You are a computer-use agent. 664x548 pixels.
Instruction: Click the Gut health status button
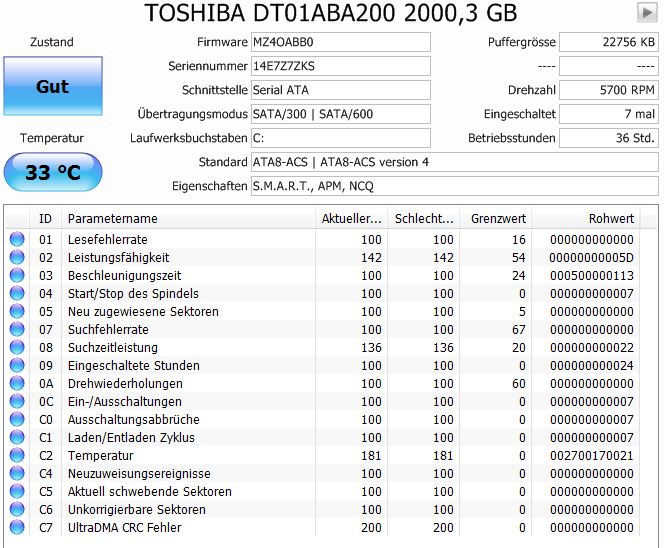(53, 86)
